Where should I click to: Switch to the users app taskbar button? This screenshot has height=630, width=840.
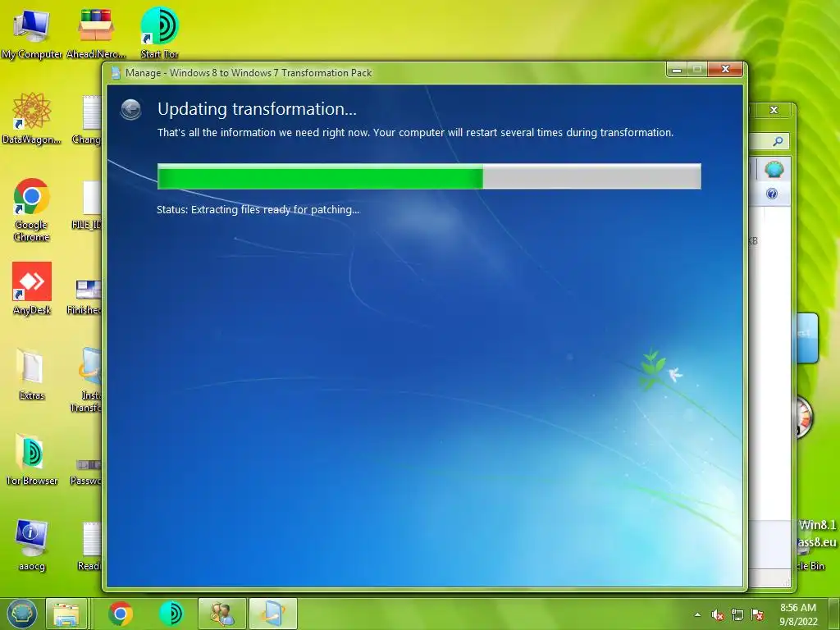point(221,614)
